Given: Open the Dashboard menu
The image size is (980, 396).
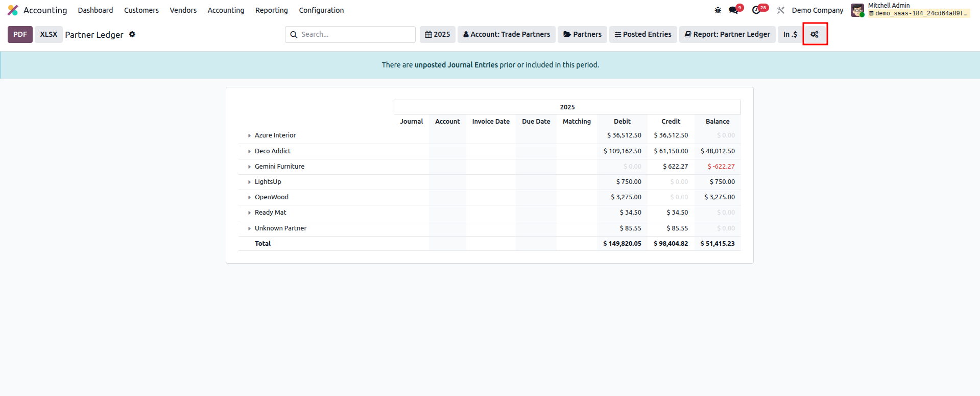Looking at the screenshot, I should (x=95, y=10).
